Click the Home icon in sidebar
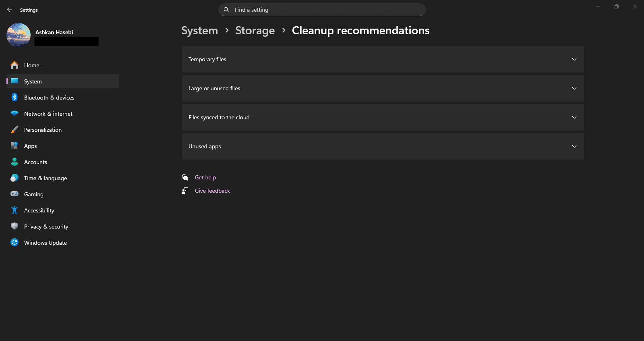The image size is (644, 341). 14,65
